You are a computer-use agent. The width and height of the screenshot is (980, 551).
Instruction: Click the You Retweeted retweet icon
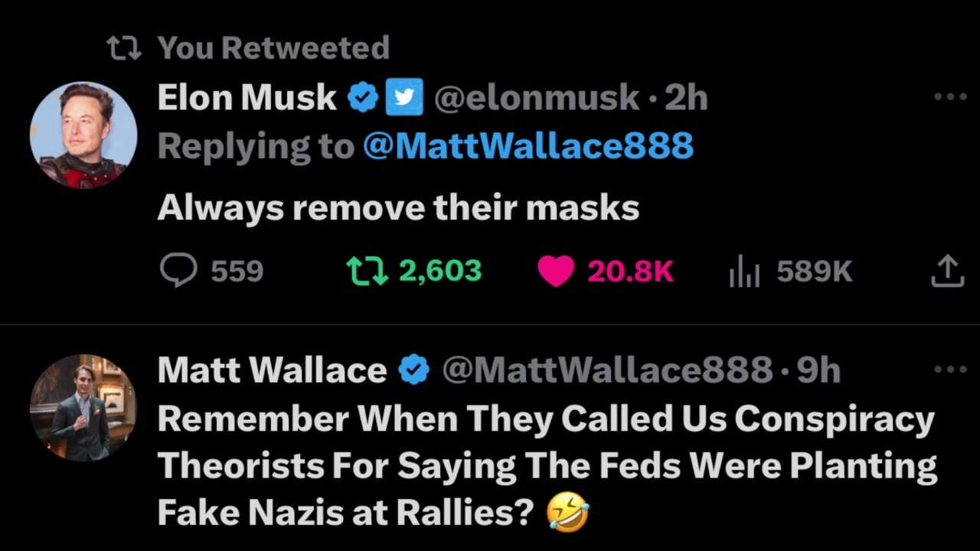(x=124, y=48)
